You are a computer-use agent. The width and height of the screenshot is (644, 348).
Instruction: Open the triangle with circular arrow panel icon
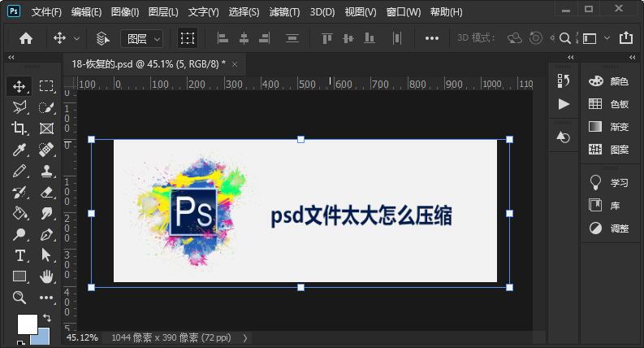563,137
